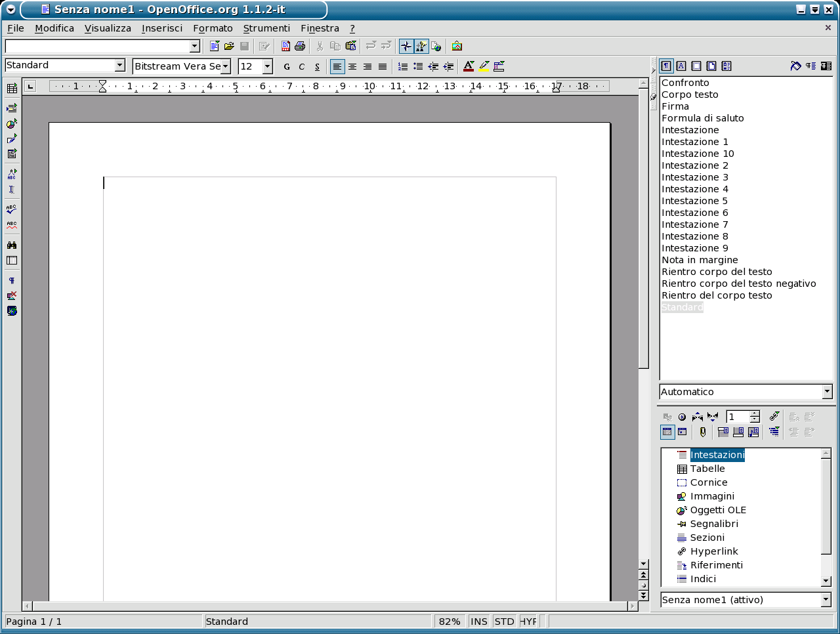Open the Gallery from the toolbar
Screen dimensions: 840x634
coord(457,46)
